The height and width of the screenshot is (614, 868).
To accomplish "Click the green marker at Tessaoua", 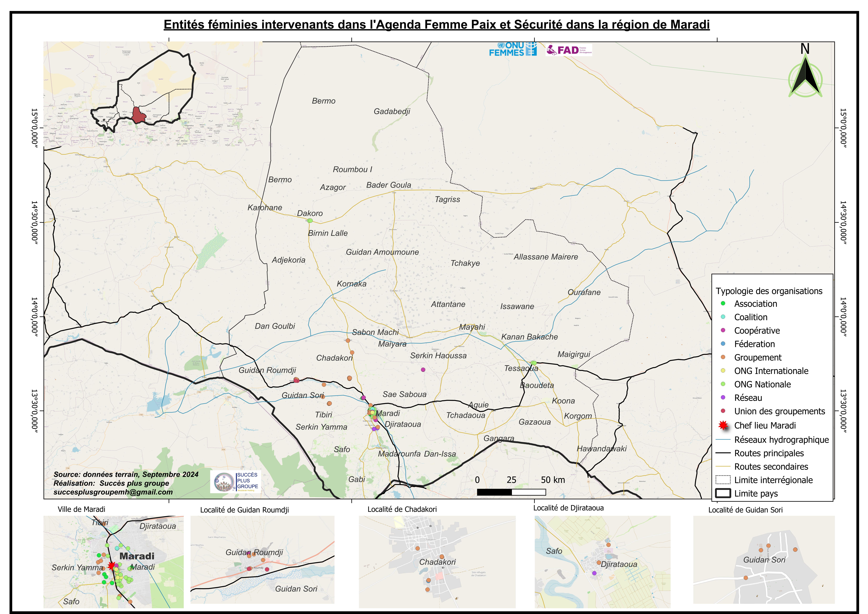I will coord(533,363).
